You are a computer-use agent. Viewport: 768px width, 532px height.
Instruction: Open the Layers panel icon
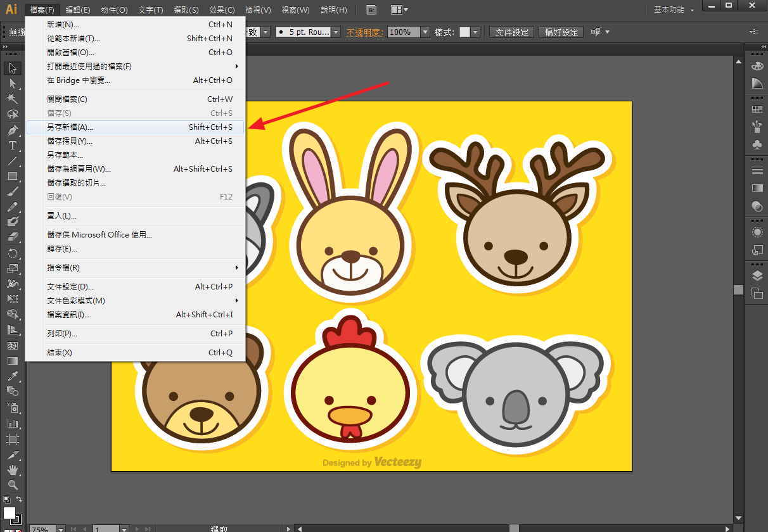pos(757,275)
